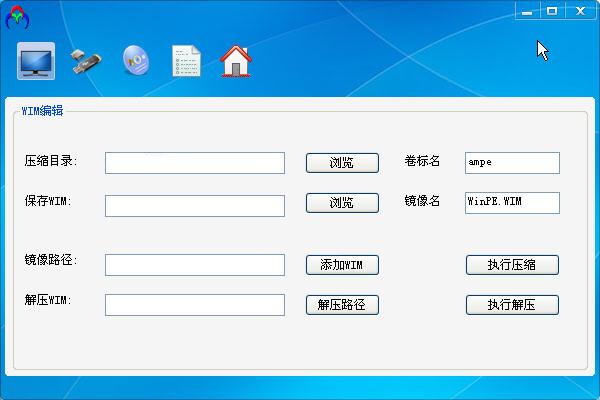Minimize the application window
Image resolution: width=600 pixels, height=400 pixels.
[x=528, y=11]
